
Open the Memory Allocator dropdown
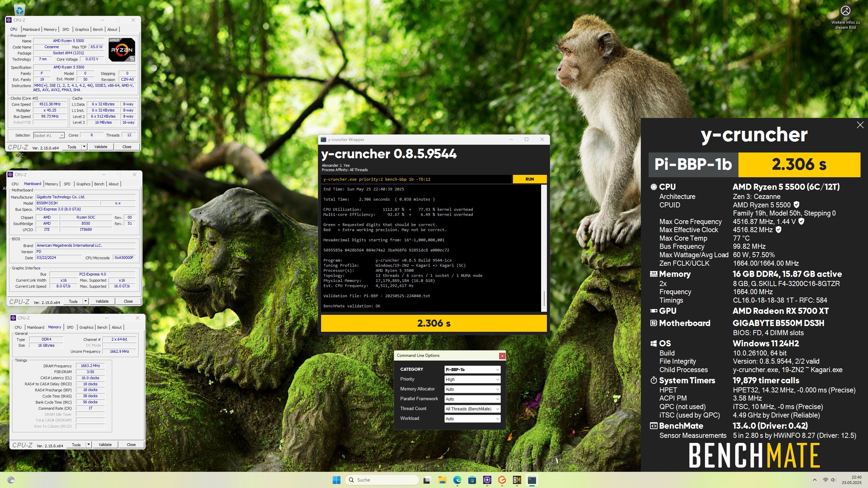(472, 389)
